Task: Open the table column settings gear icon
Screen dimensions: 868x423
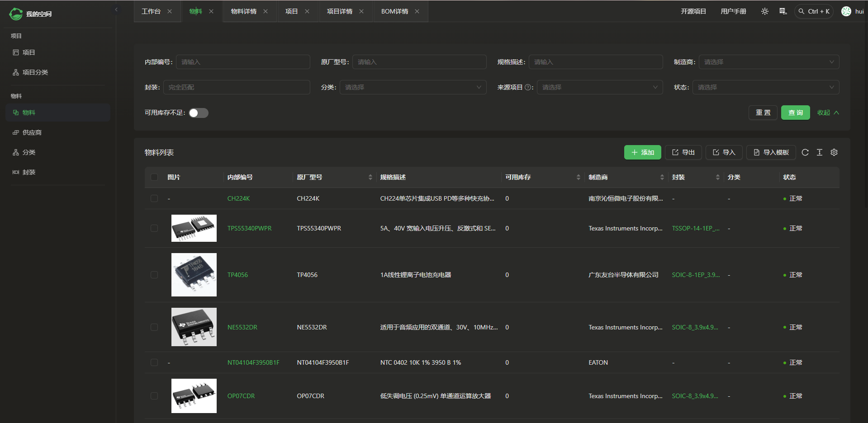Action: 834,153
